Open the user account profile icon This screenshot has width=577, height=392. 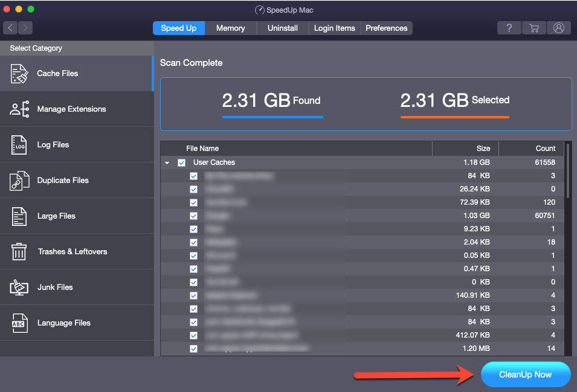tap(559, 28)
